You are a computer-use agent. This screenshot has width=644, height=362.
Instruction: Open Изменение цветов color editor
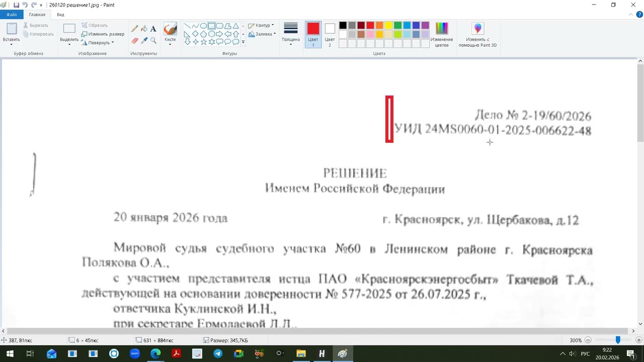[x=442, y=34]
